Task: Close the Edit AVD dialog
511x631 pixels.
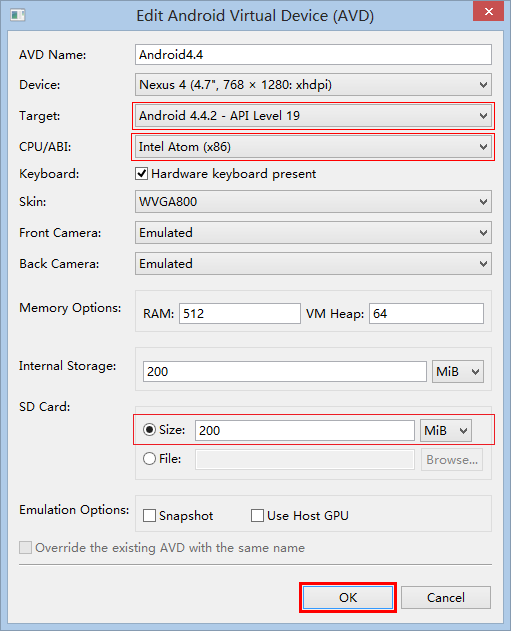Action: click(x=488, y=12)
